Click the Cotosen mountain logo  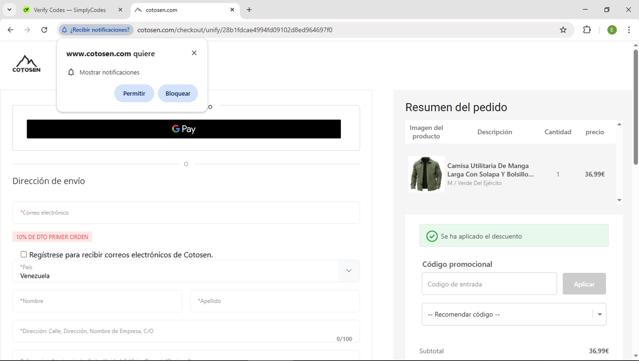(26, 64)
